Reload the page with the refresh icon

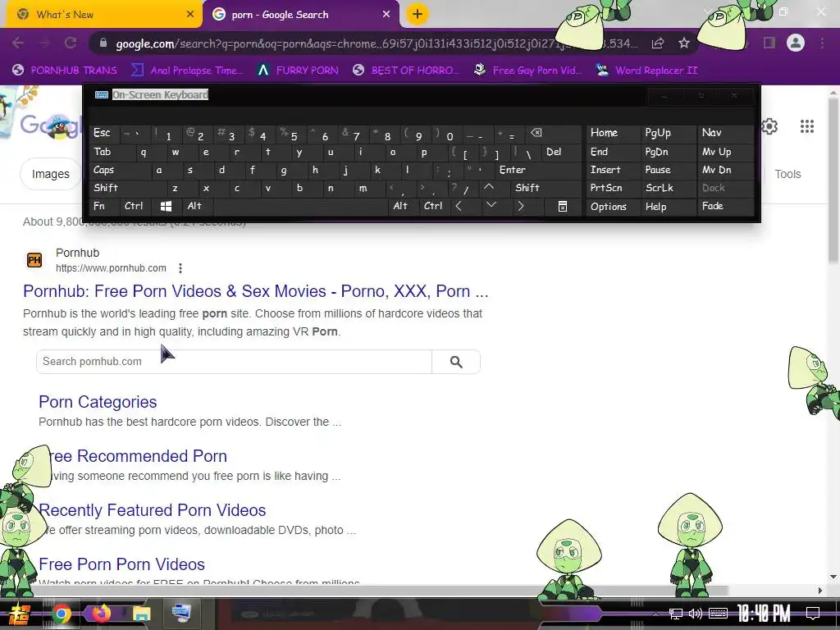pyautogui.click(x=71, y=43)
